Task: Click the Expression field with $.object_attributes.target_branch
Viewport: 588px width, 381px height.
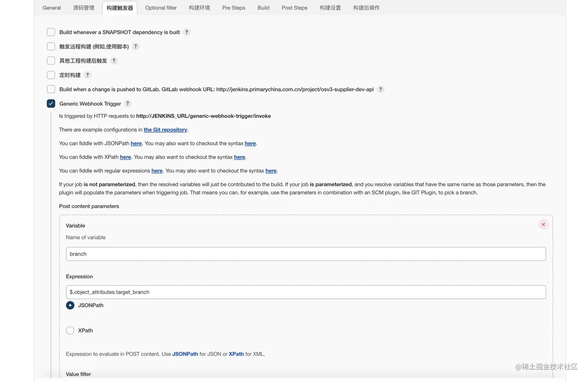Action: (x=306, y=292)
